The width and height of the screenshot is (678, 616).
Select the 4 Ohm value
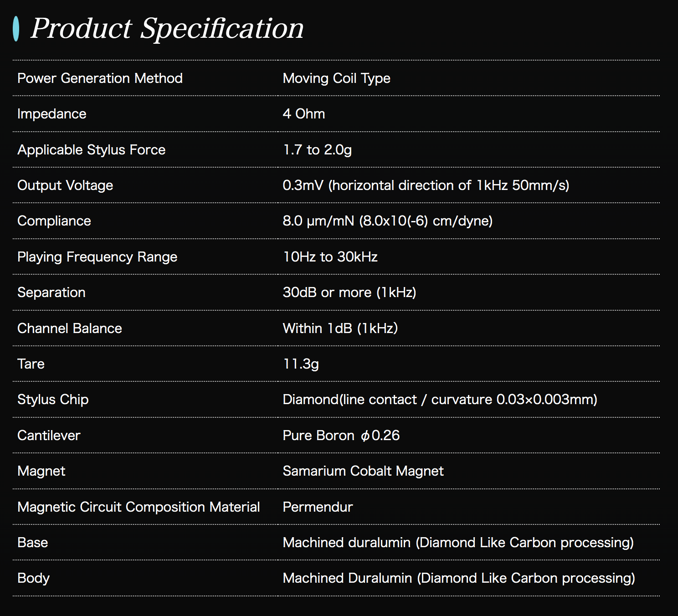click(303, 114)
